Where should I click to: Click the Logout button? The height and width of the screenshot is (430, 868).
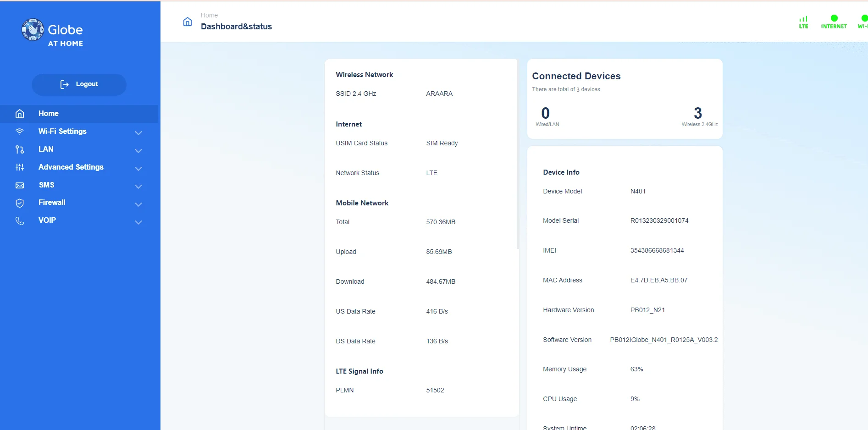79,84
